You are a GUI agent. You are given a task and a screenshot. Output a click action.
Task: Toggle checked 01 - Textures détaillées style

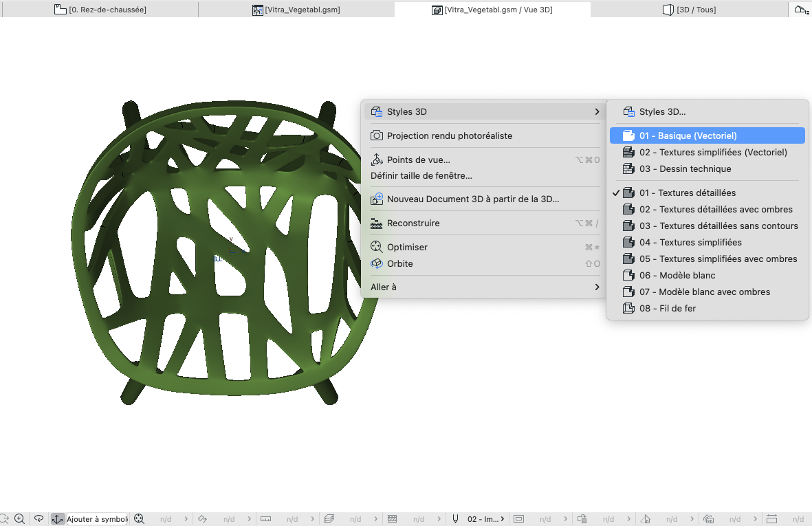(707, 193)
